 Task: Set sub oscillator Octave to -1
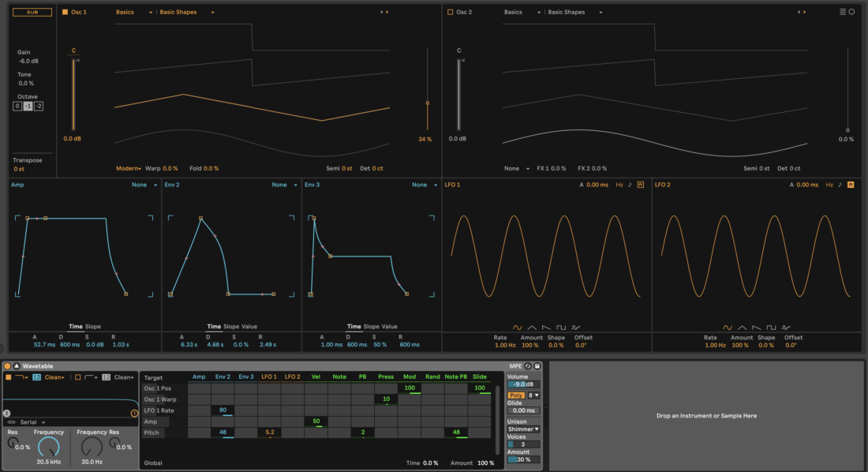click(28, 106)
